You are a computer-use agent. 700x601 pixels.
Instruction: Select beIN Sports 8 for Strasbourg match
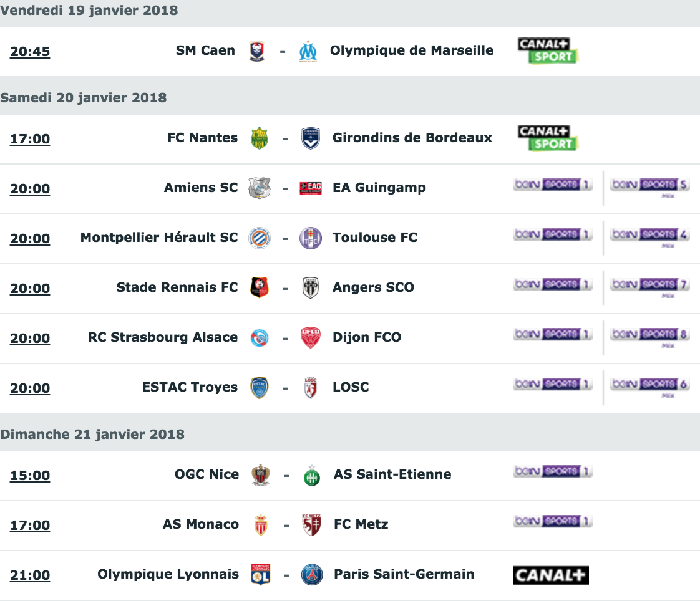tap(650, 337)
